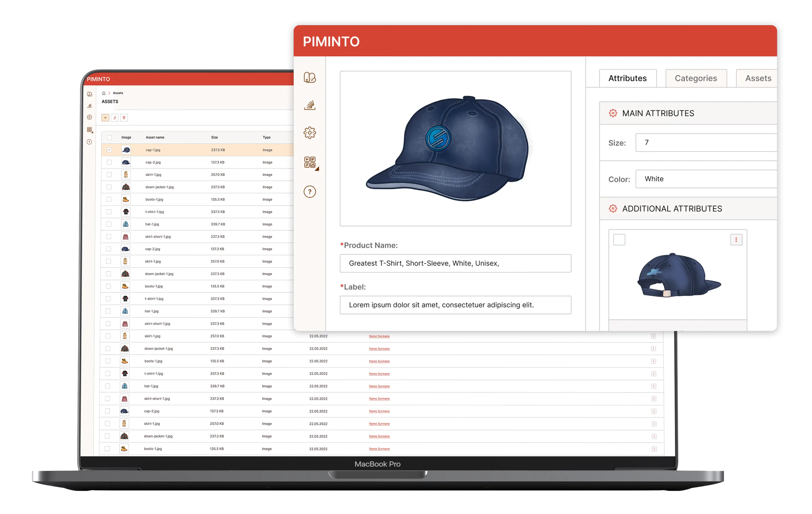Check the box on back-view cap card

pos(619,240)
